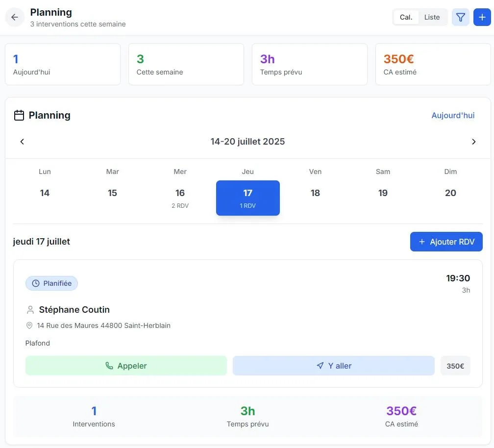Image resolution: width=494 pixels, height=448 pixels.
Task: Switch to Liste view
Action: click(x=432, y=17)
